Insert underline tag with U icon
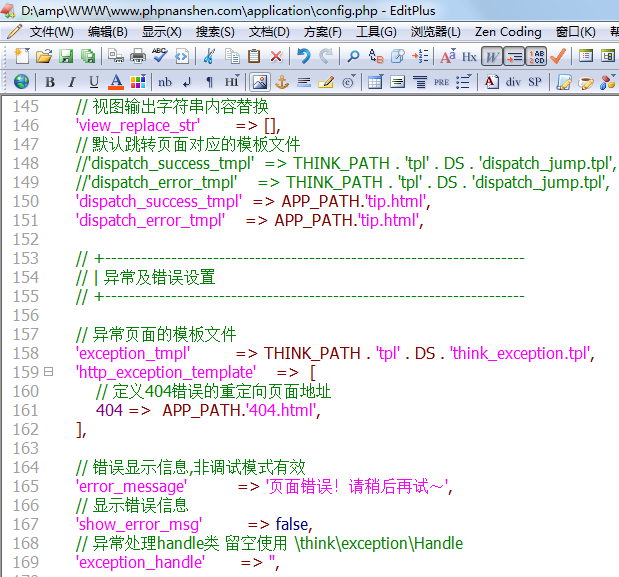Screen dimensions: 619x577 pos(94,82)
